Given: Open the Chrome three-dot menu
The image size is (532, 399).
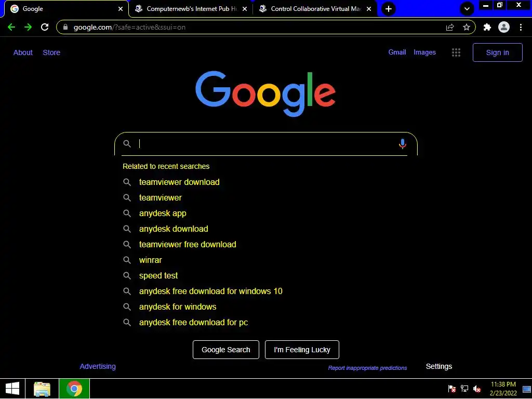Looking at the screenshot, I should (521, 27).
